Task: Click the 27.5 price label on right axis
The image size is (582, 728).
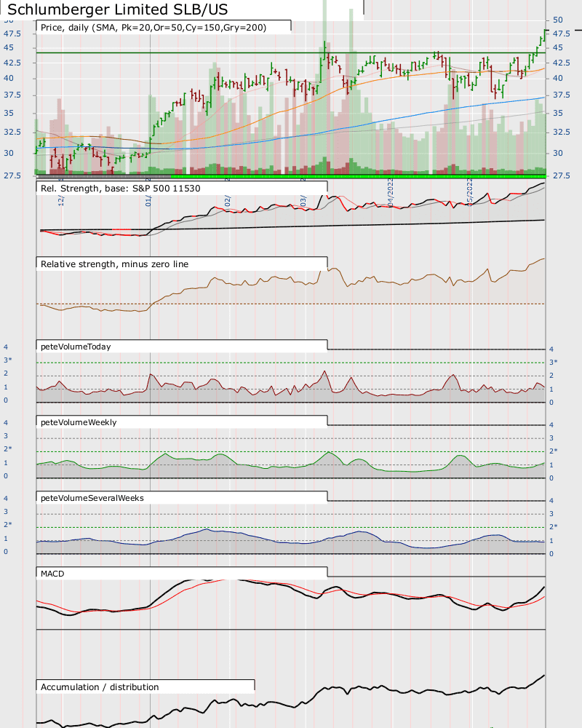Action: click(x=561, y=176)
